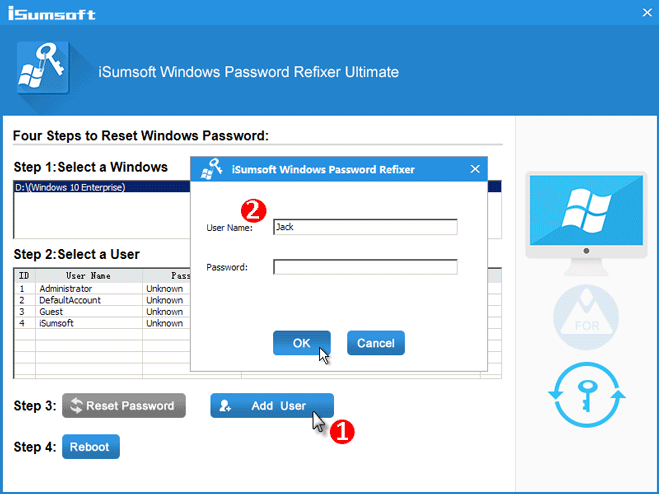Click the key icon in dialog title bar

tap(211, 169)
